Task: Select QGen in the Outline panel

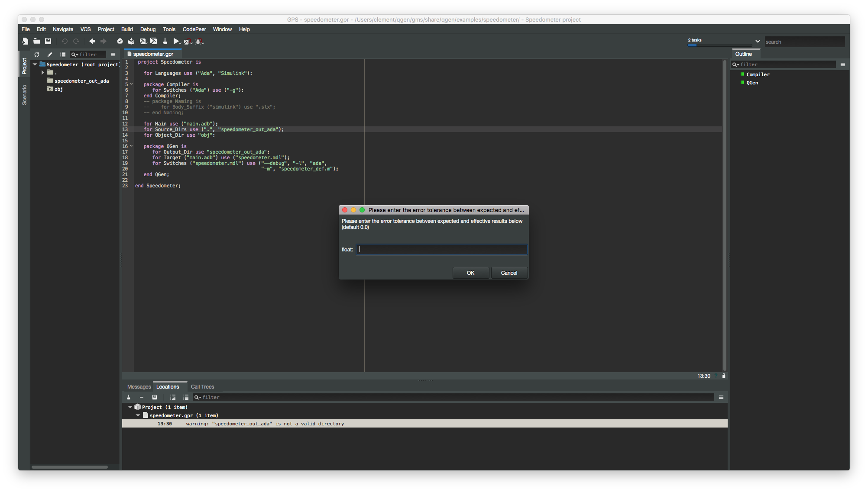Action: (x=749, y=83)
